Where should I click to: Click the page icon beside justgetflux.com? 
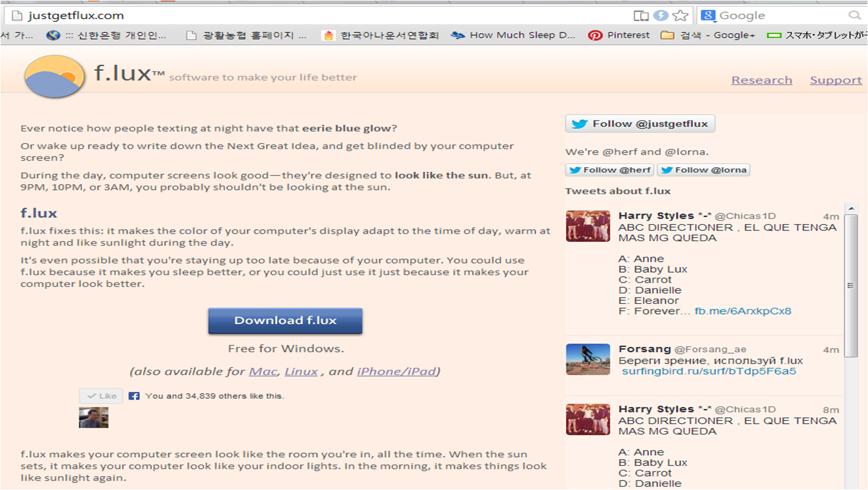coord(17,15)
